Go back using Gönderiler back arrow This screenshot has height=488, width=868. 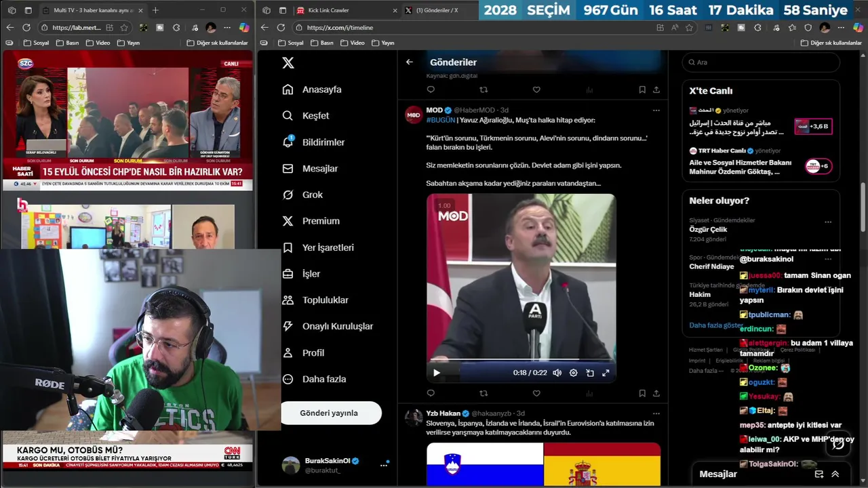click(x=410, y=62)
